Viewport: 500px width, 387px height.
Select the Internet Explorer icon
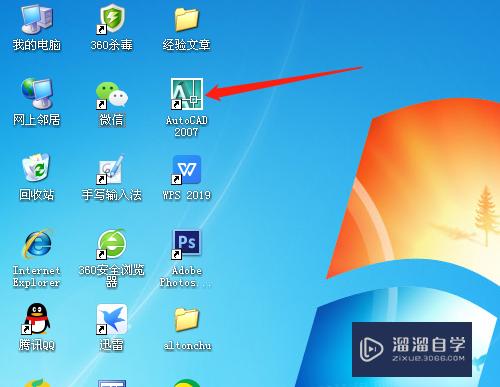37,244
